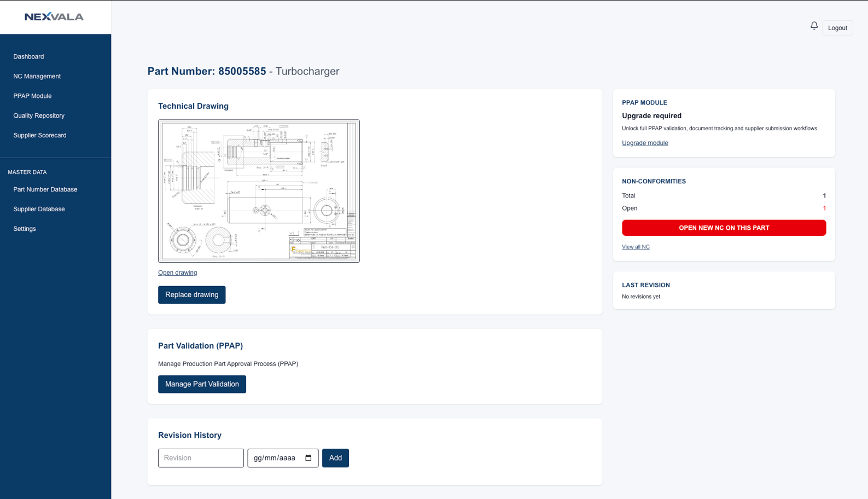Follow the Open drawing link
The height and width of the screenshot is (499, 868).
tap(177, 272)
